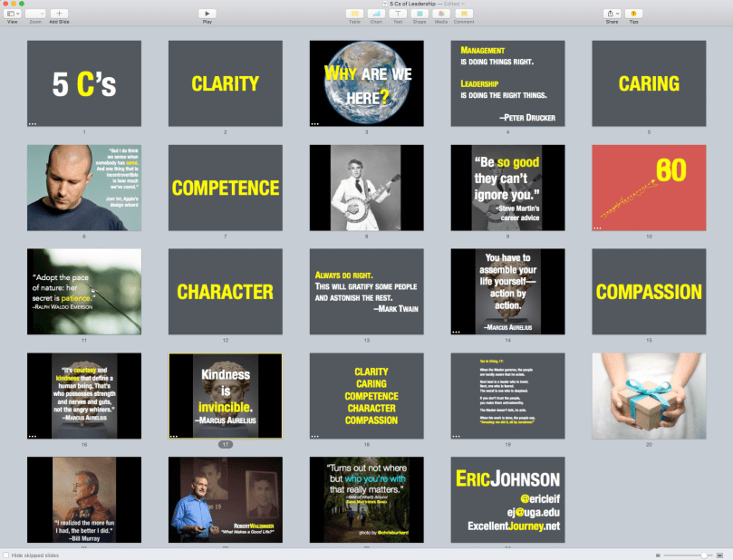Click the Add Slide button

coord(59,14)
